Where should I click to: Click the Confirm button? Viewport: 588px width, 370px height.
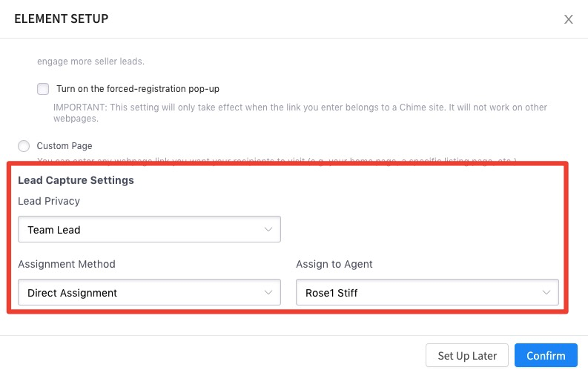coord(546,355)
